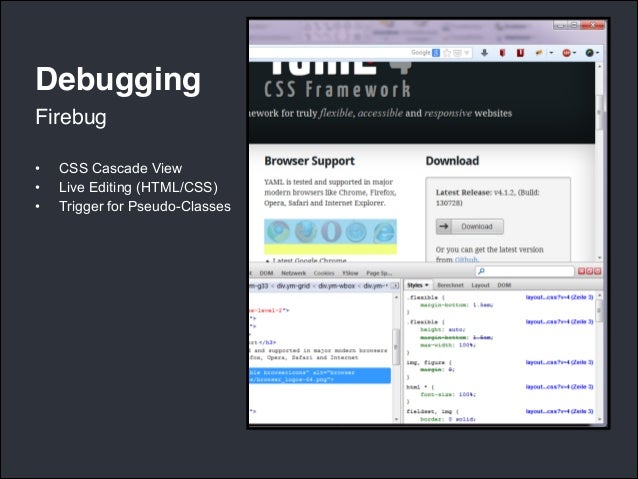
Task: Open layout.css link of second .flexible rule
Action: (559, 322)
